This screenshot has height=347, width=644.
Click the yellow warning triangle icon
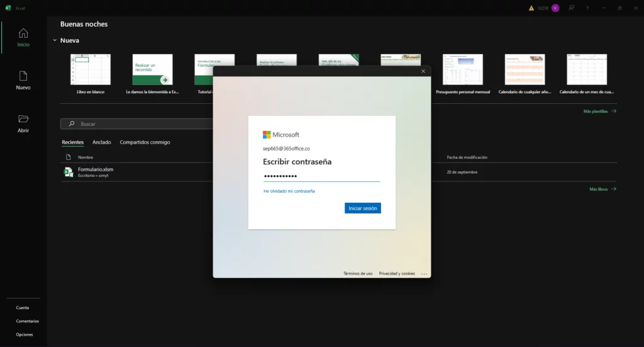[531, 8]
